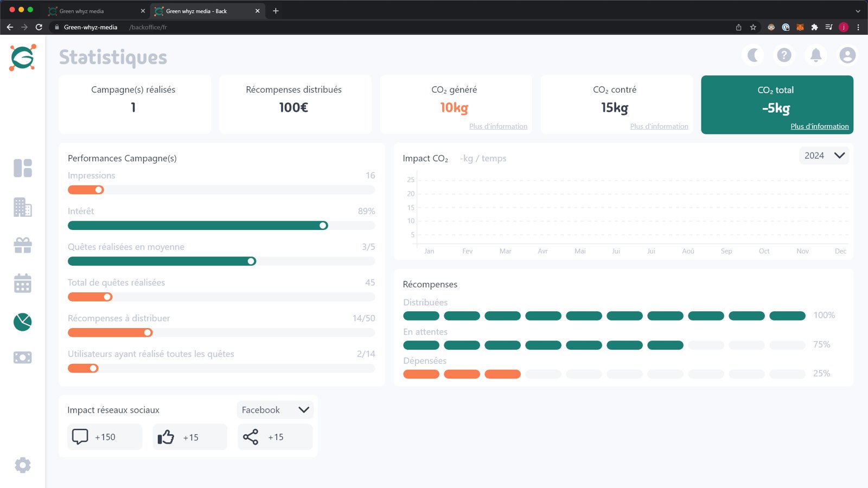Click the +150 comments count
The image size is (868, 488).
(x=105, y=437)
